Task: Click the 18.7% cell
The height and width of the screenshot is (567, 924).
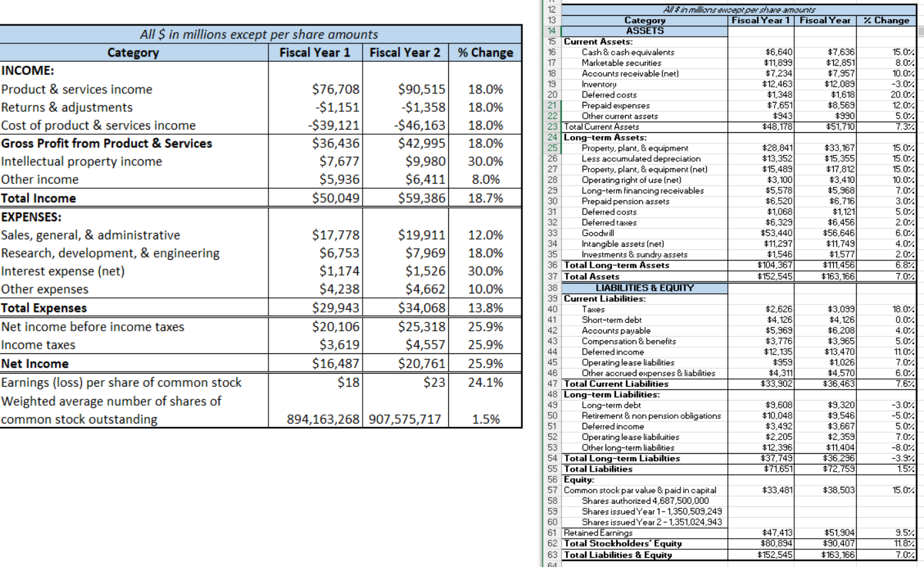Action: [486, 198]
